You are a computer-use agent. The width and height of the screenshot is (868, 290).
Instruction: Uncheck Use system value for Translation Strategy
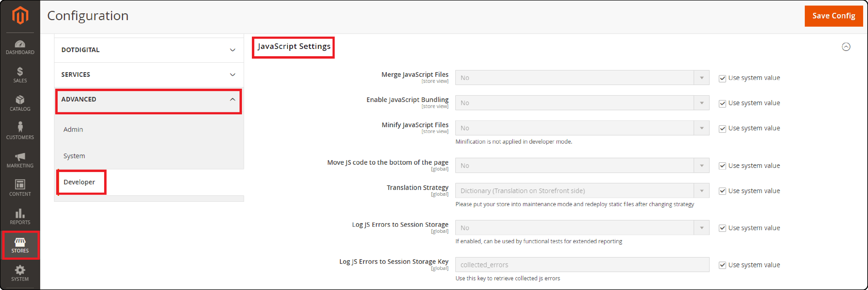tap(722, 191)
